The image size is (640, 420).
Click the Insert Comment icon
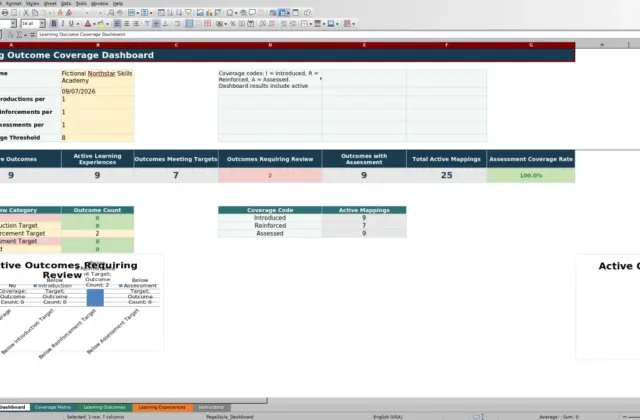tap(252, 13)
